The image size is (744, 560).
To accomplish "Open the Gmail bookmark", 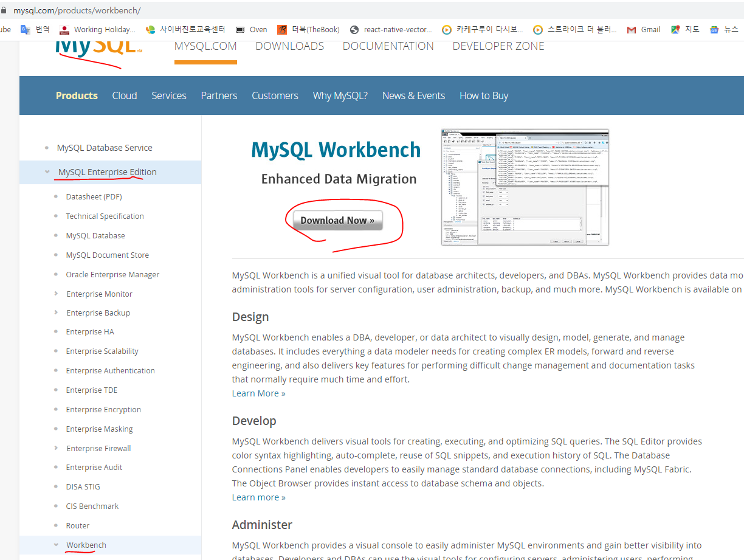I will (x=643, y=29).
